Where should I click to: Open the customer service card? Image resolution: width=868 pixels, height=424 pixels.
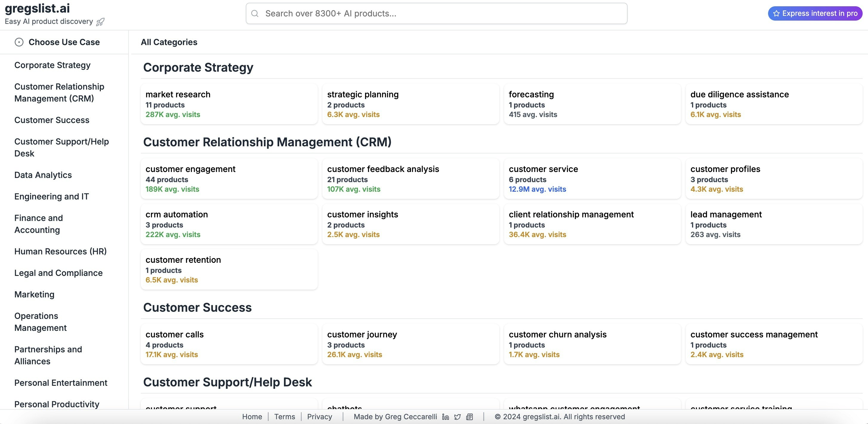(592, 179)
